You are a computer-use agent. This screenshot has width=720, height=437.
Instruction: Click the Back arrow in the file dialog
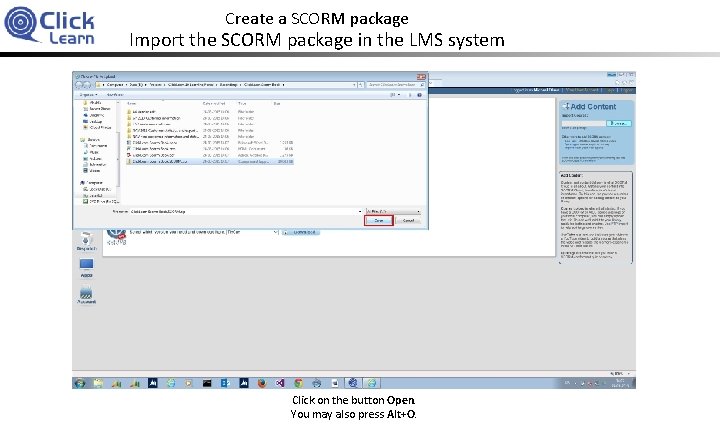pyautogui.click(x=79, y=85)
